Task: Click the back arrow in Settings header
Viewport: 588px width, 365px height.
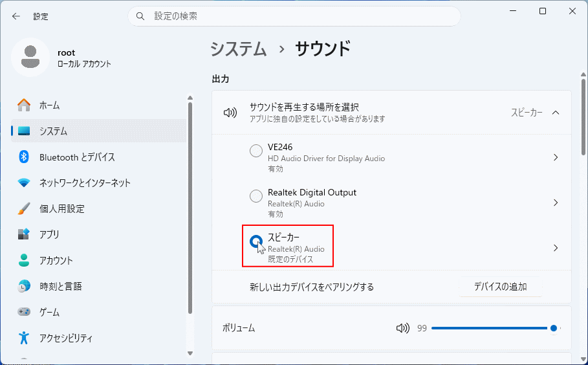Action: tap(16, 16)
